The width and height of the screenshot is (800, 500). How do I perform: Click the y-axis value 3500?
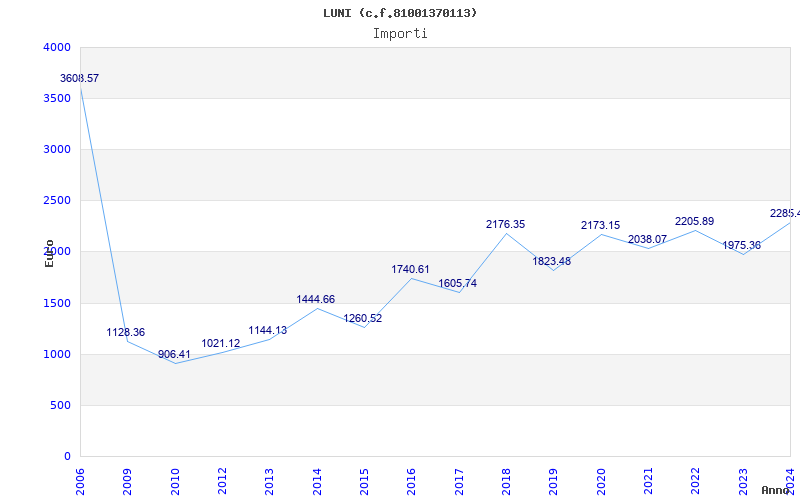(x=57, y=98)
